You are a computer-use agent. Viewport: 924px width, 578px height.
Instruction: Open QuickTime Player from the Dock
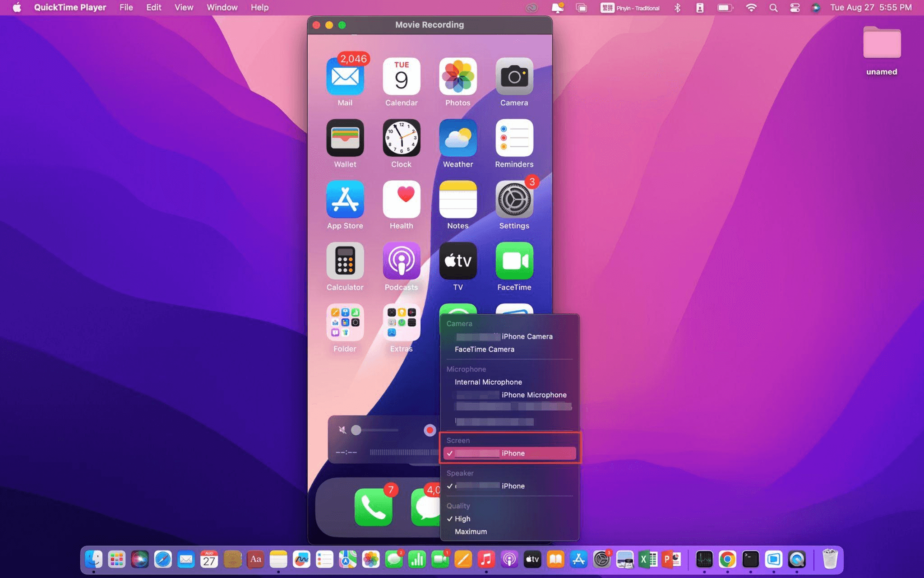coord(797,559)
